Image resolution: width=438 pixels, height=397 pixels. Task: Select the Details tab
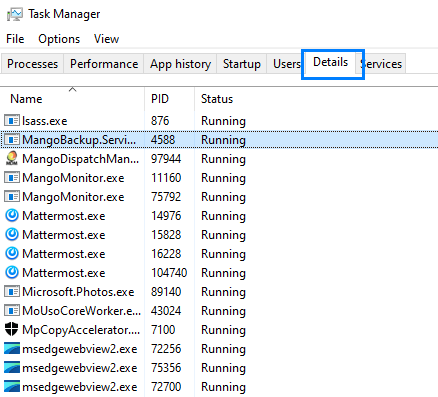[331, 62]
